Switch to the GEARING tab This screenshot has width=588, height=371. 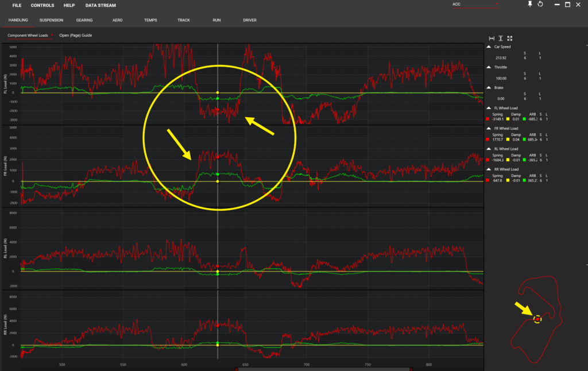click(84, 20)
